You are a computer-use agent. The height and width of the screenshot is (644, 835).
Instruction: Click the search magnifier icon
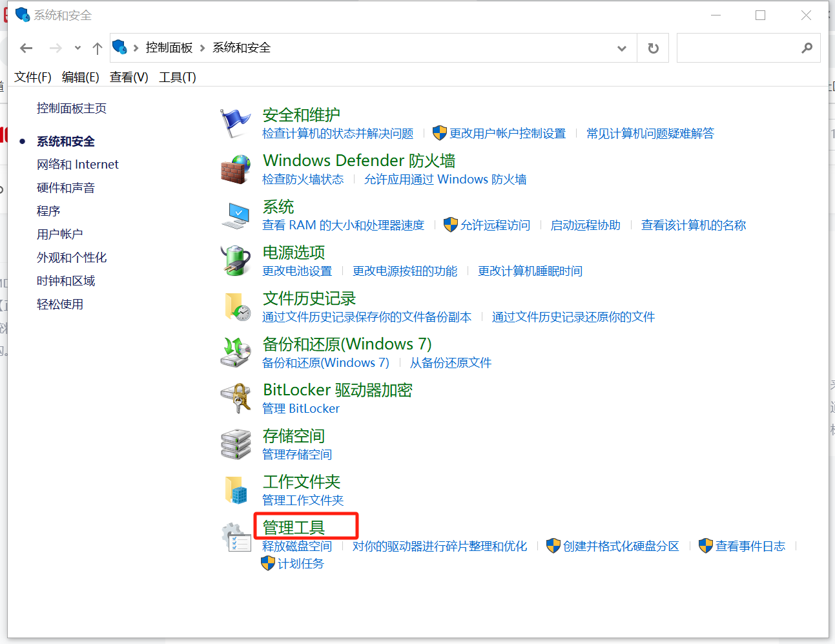click(807, 48)
